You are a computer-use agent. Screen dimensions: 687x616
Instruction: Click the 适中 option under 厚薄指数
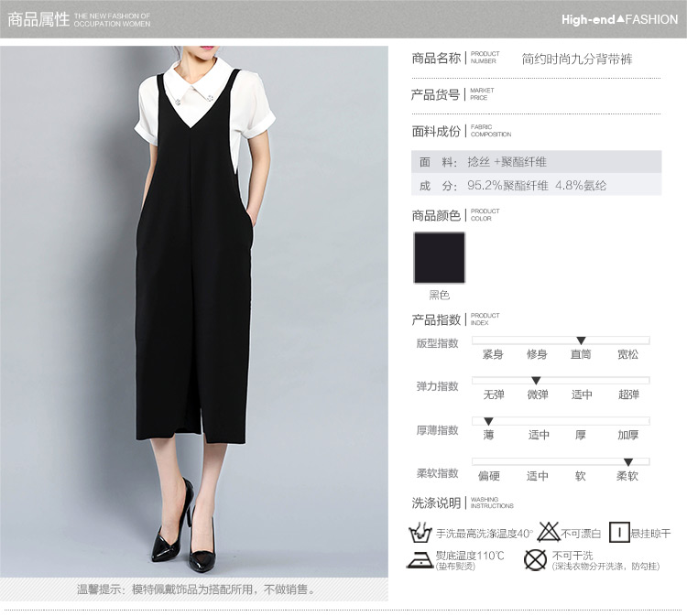(x=539, y=435)
